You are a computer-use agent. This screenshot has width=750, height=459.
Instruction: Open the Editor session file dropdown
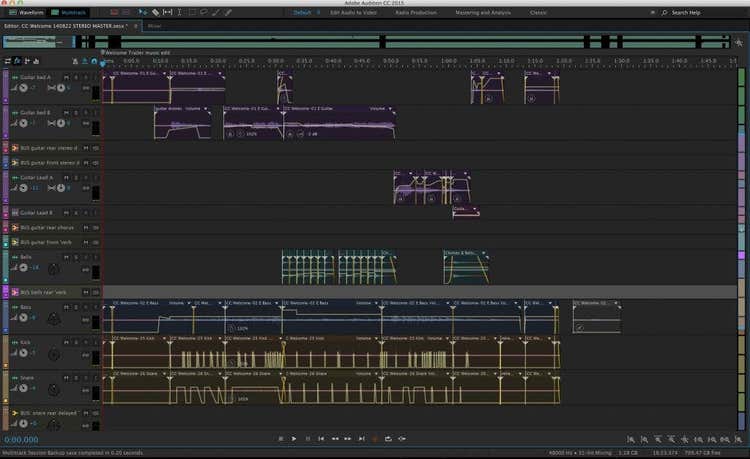(128, 25)
